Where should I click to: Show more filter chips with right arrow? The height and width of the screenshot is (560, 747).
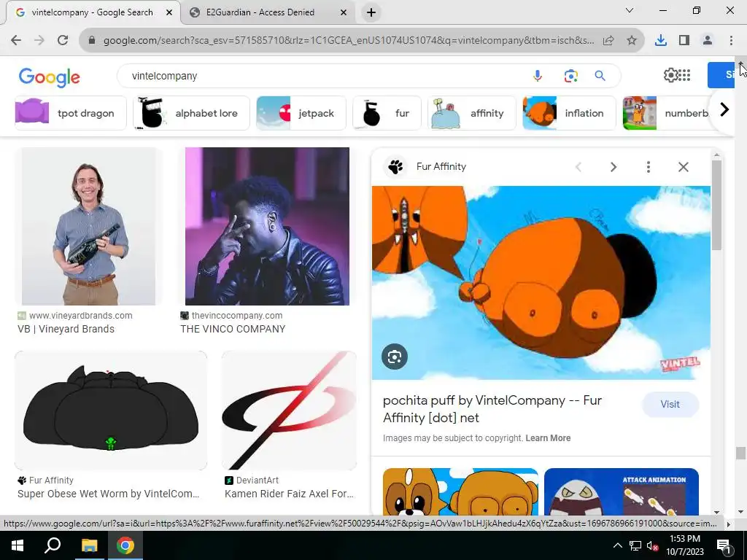point(724,109)
